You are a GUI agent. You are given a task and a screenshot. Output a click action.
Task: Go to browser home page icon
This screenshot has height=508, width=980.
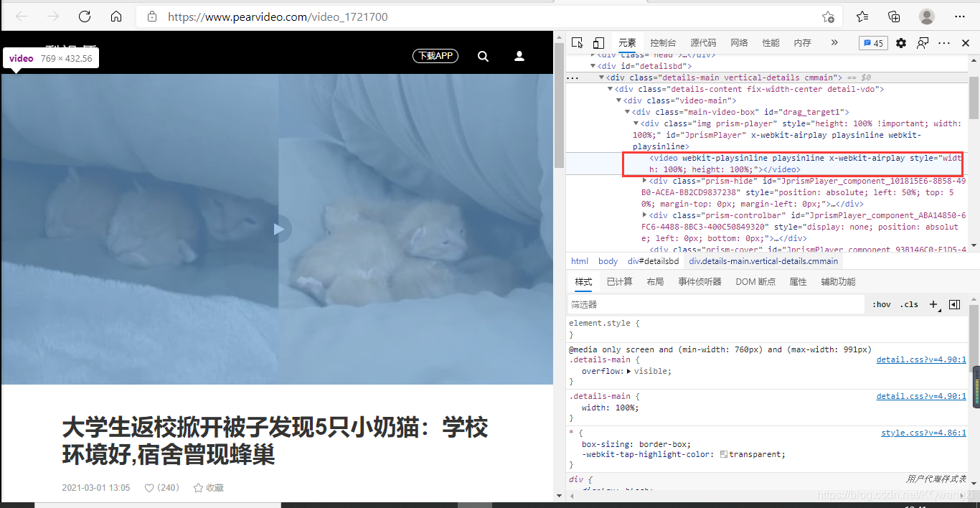[x=116, y=16]
